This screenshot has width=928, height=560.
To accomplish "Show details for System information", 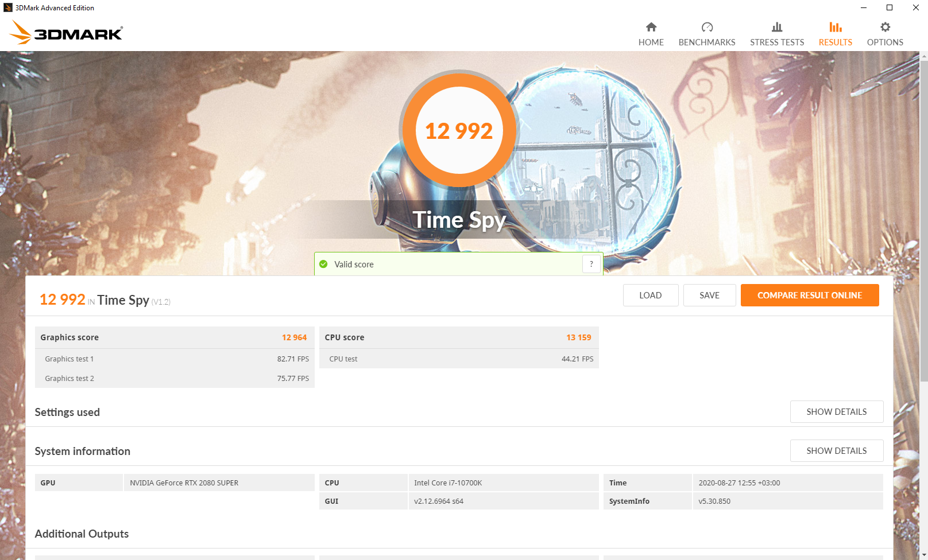I will 837,450.
